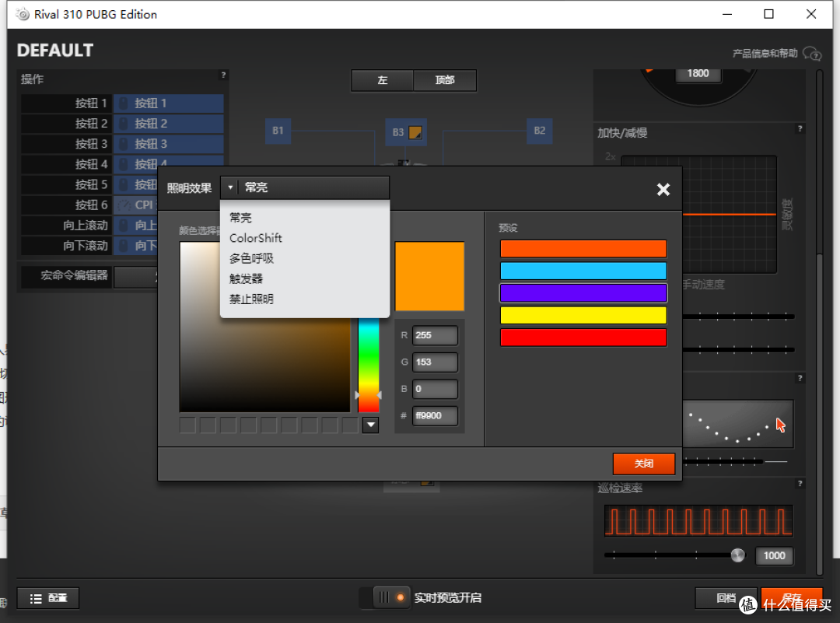840x623 pixels.
Task: Open help for 巡检速率 section
Action: pyautogui.click(x=800, y=483)
